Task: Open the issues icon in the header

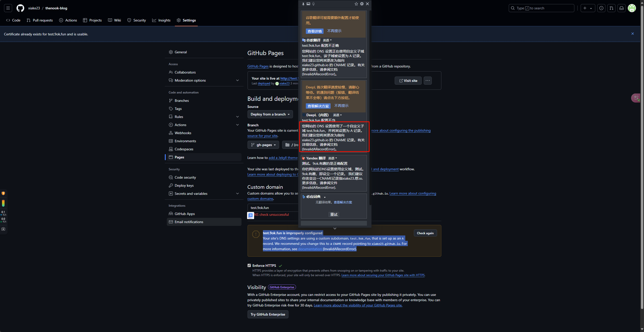Action: tap(601, 8)
